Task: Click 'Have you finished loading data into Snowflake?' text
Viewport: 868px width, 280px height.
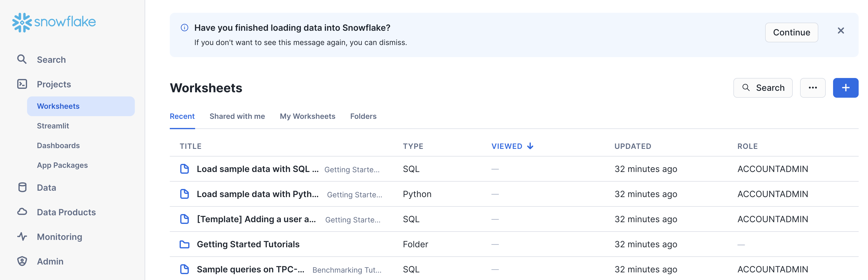Action: pos(292,28)
